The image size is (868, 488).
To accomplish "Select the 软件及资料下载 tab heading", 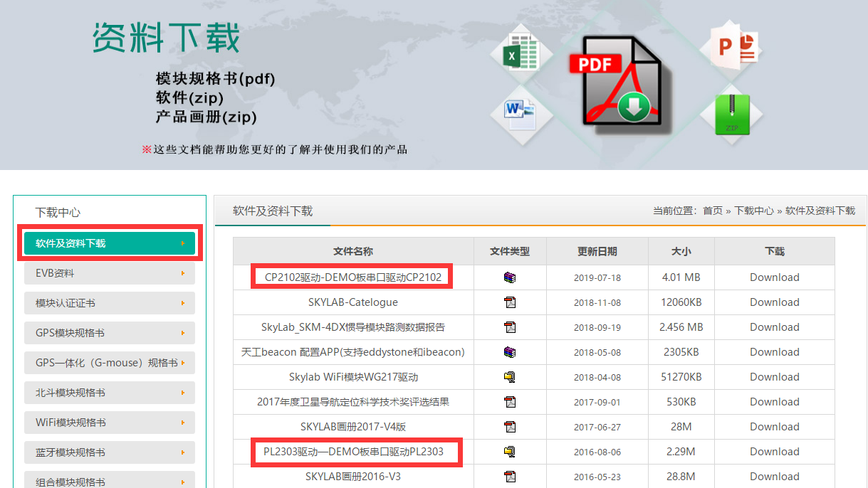I will coord(271,211).
